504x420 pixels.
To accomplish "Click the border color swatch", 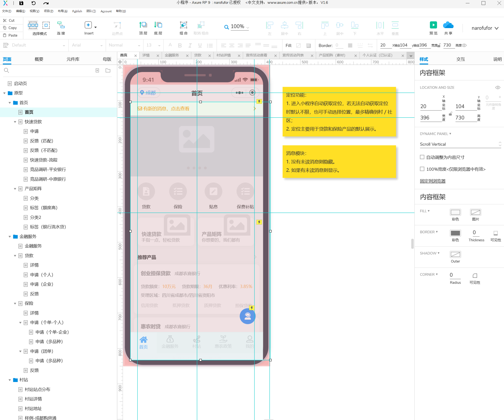I will coord(455,233).
